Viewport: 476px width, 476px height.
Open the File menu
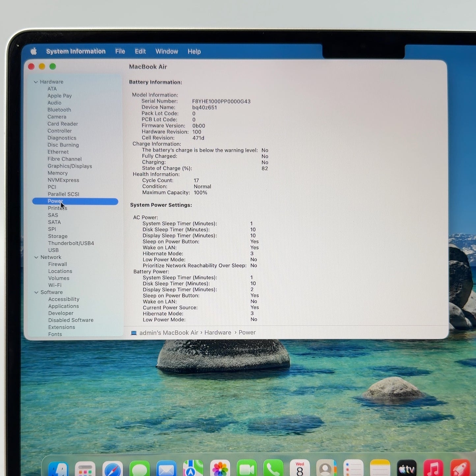120,51
